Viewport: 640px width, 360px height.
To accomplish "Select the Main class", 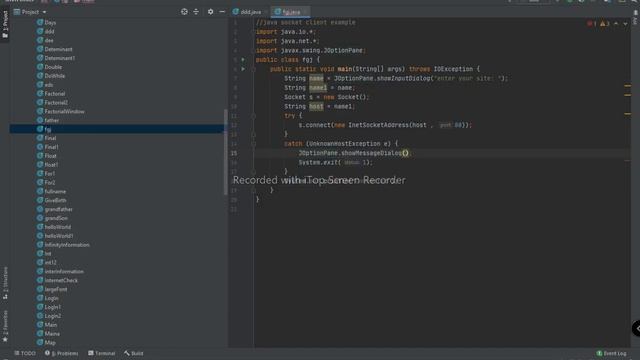I will tap(47, 325).
